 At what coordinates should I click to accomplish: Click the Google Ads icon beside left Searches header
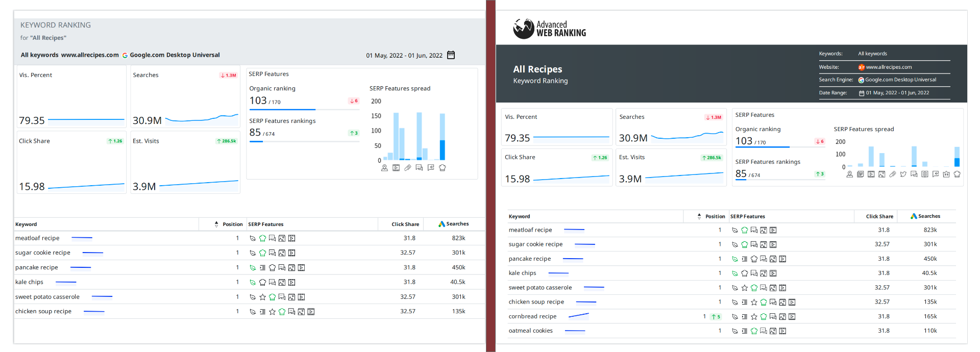coord(442,224)
